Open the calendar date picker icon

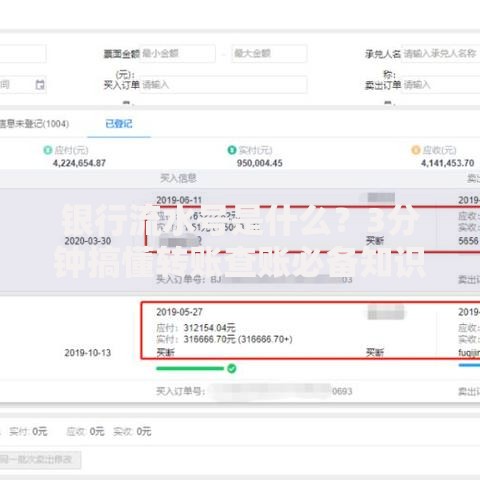coord(40,85)
